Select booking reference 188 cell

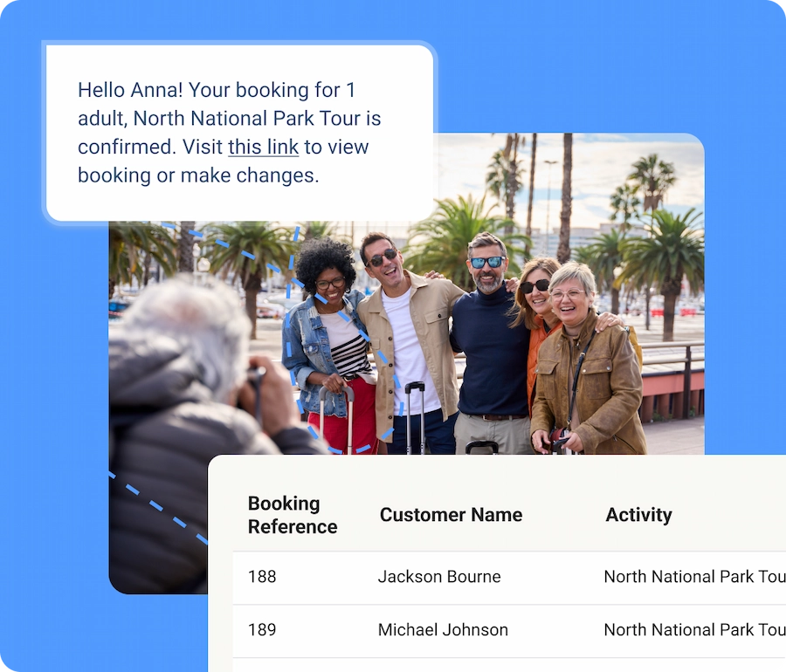pos(262,576)
